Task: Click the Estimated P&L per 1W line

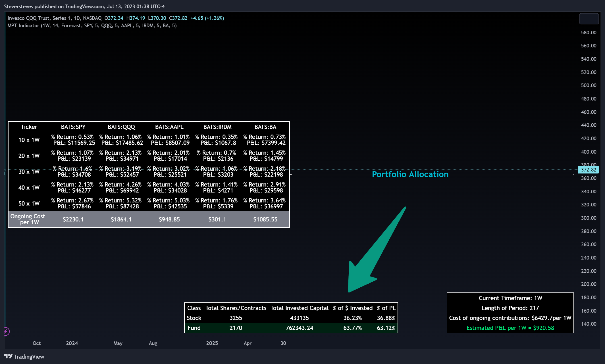Action: pos(510,328)
